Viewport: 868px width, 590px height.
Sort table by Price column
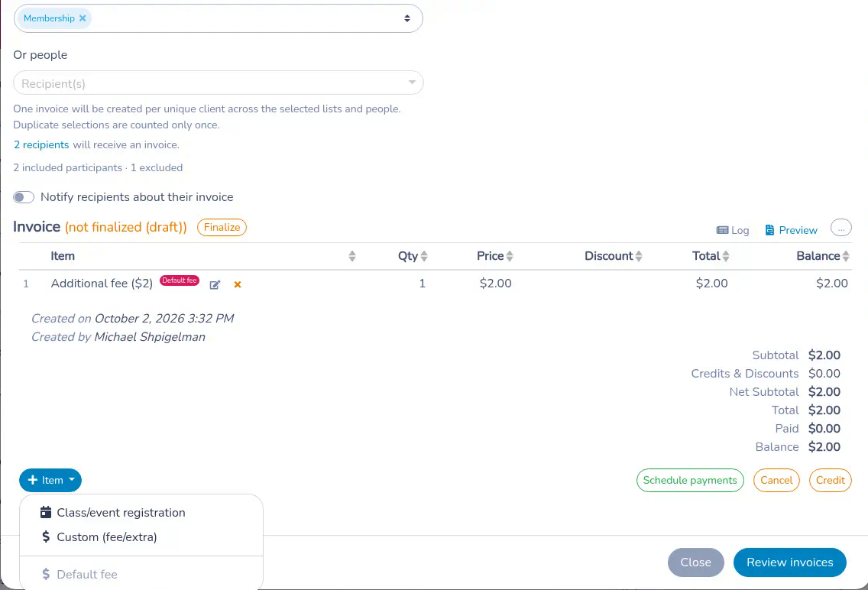point(510,256)
